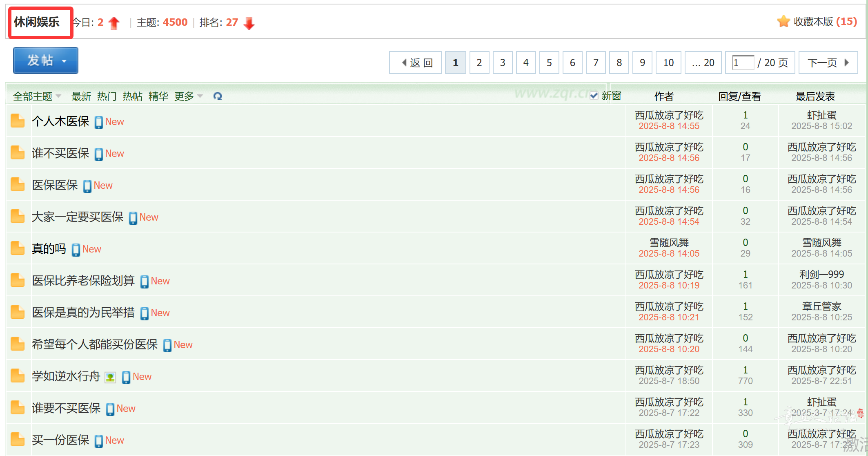Click the folder icon for 医保医保 thread
Viewport: 868px width, 456px height.
click(x=18, y=185)
